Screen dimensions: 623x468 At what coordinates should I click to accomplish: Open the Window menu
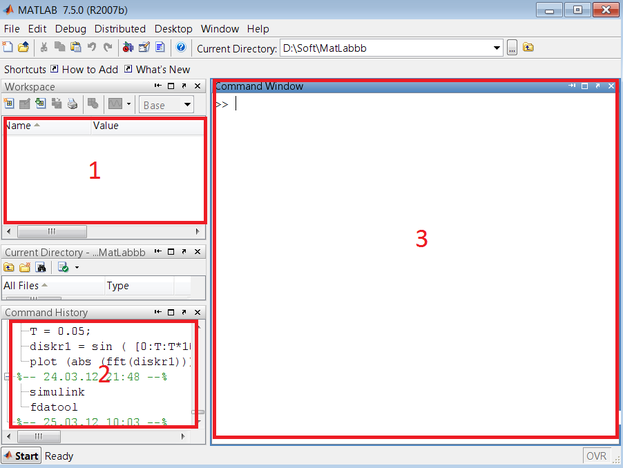tap(219, 29)
